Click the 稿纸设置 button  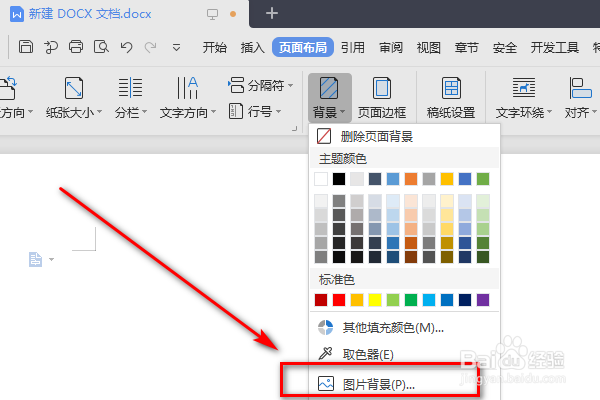point(451,97)
